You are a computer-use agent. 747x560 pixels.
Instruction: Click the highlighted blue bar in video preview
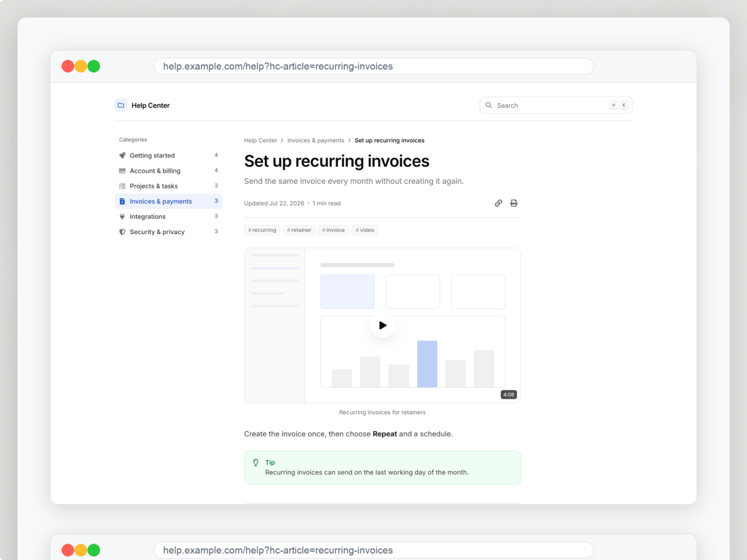pyautogui.click(x=427, y=364)
